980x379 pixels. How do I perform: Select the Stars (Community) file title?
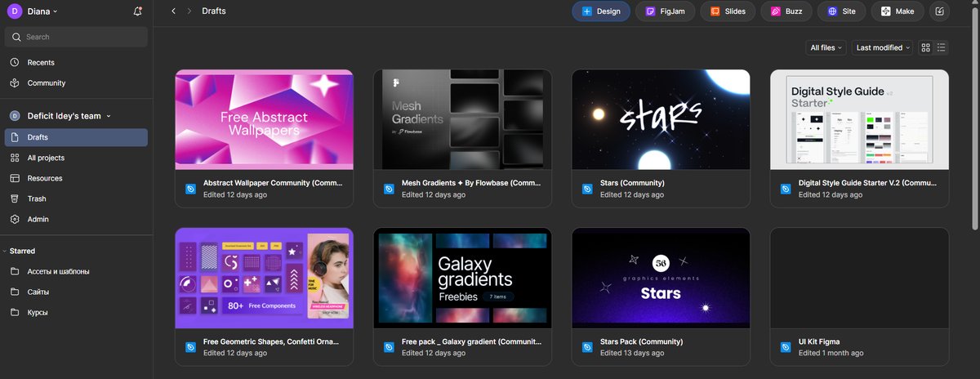tap(632, 183)
